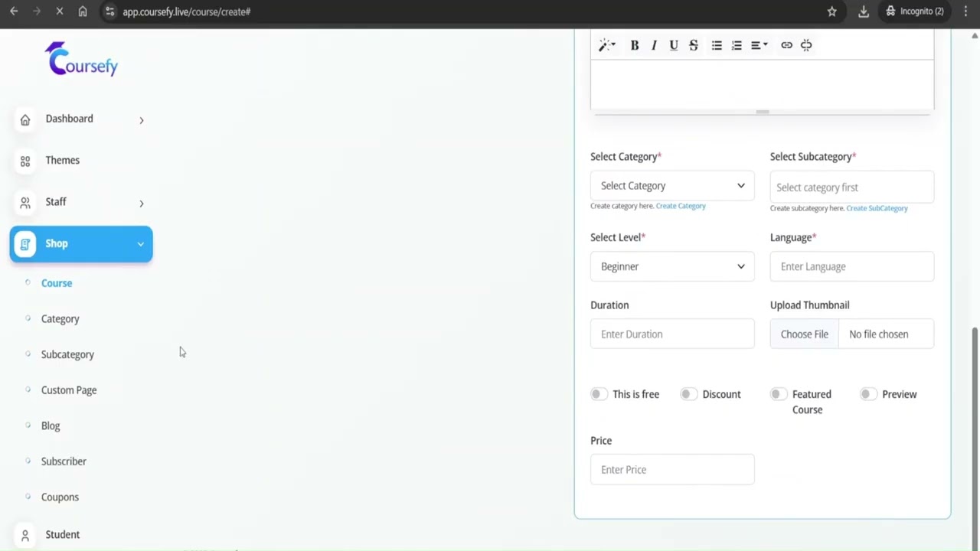
Task: Focus the Enter Duration field
Action: coord(672,334)
